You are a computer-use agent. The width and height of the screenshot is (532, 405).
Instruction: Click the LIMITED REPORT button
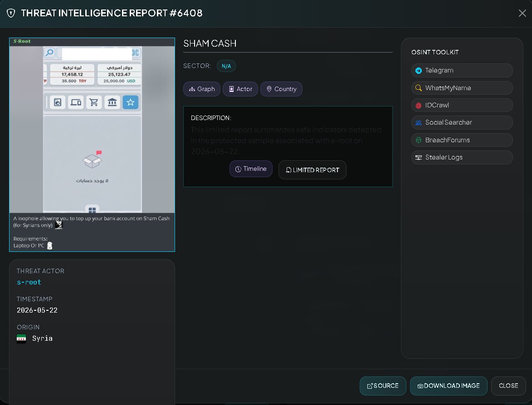(x=312, y=170)
